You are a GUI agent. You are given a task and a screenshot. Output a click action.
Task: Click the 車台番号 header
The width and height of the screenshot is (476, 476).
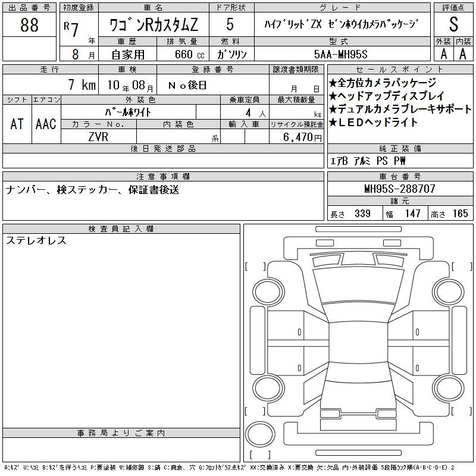coord(400,176)
